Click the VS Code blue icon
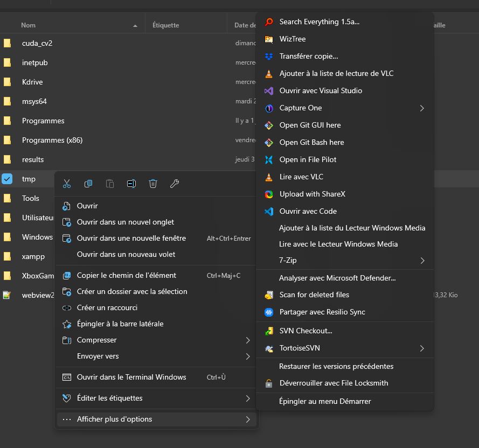Viewport: 479px width, 448px height. pos(269,211)
